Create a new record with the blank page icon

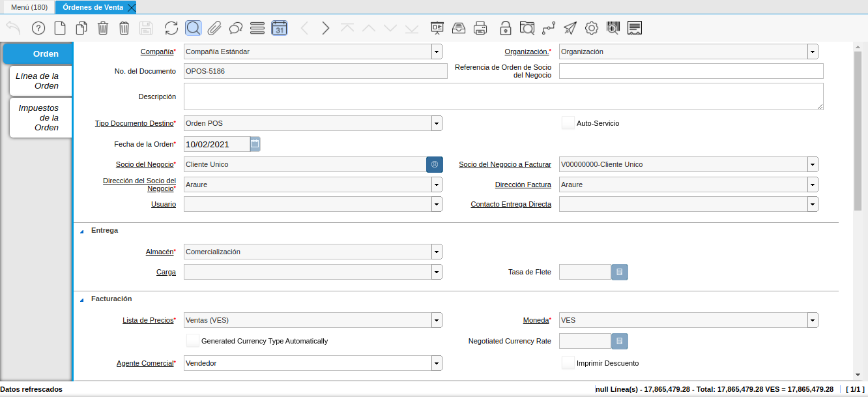60,28
